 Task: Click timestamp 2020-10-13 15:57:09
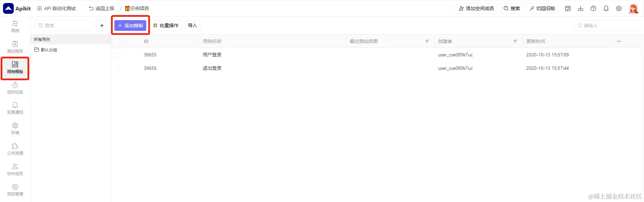coord(547,55)
